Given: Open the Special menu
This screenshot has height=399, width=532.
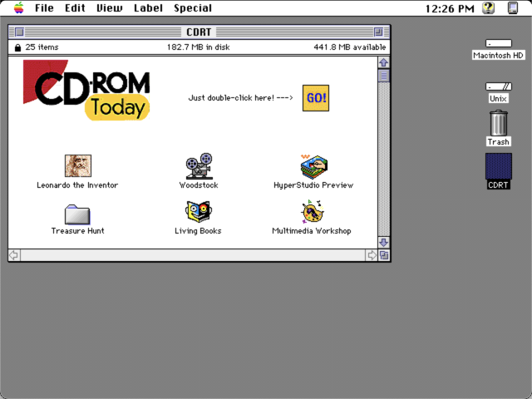Looking at the screenshot, I should tap(193, 8).
